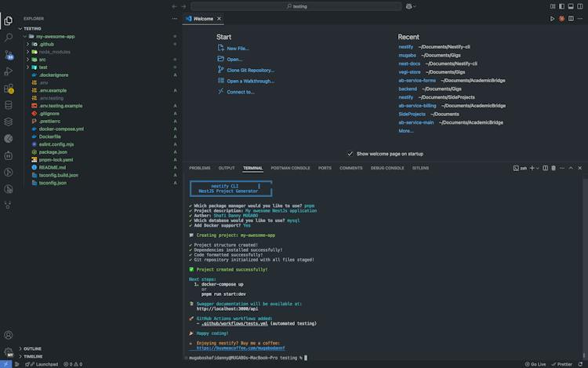Screen dimensions: 588x368
Task: Open recent project ab-service-billing
Action: [x=417, y=106]
